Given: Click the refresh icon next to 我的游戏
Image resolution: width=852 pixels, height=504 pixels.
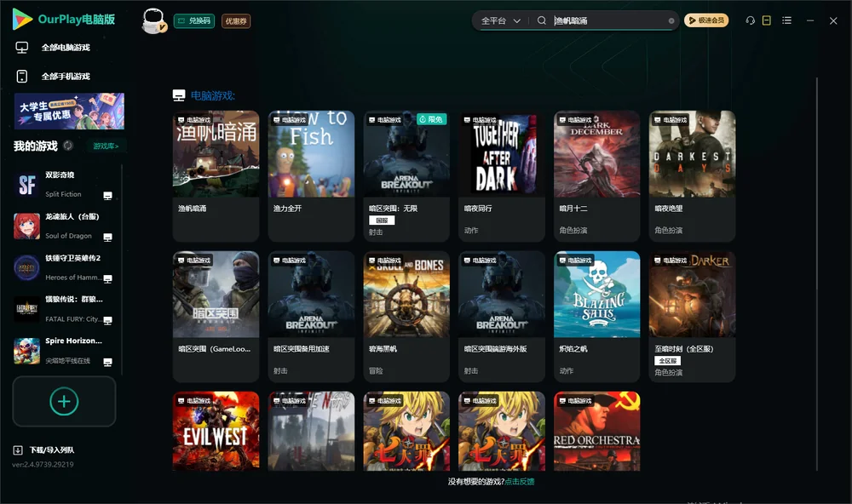Looking at the screenshot, I should 68,146.
